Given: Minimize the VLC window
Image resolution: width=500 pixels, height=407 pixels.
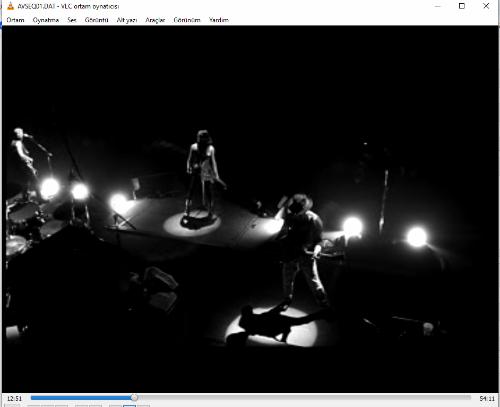Looking at the screenshot, I should pos(438,6).
